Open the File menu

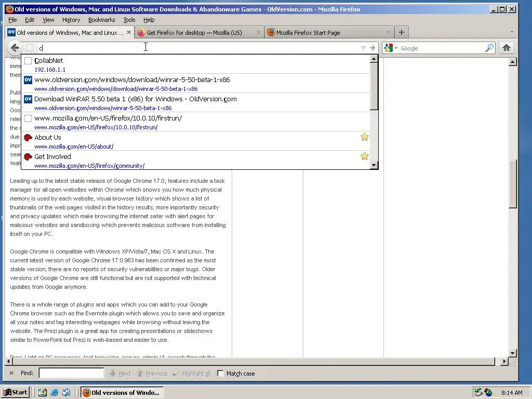(12, 20)
